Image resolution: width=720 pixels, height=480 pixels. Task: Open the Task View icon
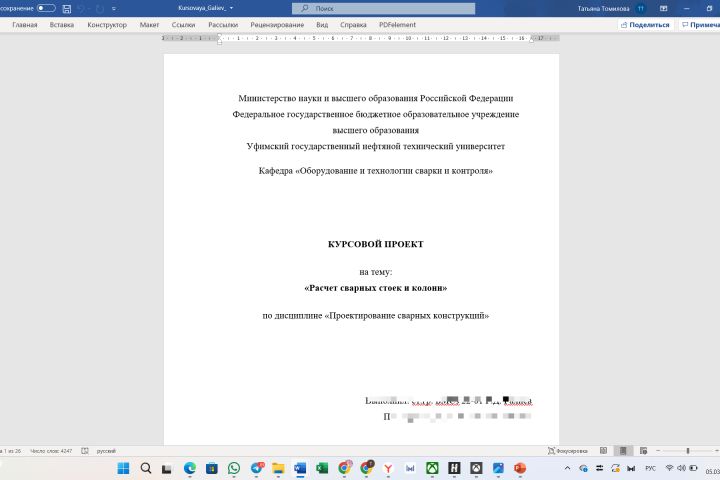coord(167,469)
